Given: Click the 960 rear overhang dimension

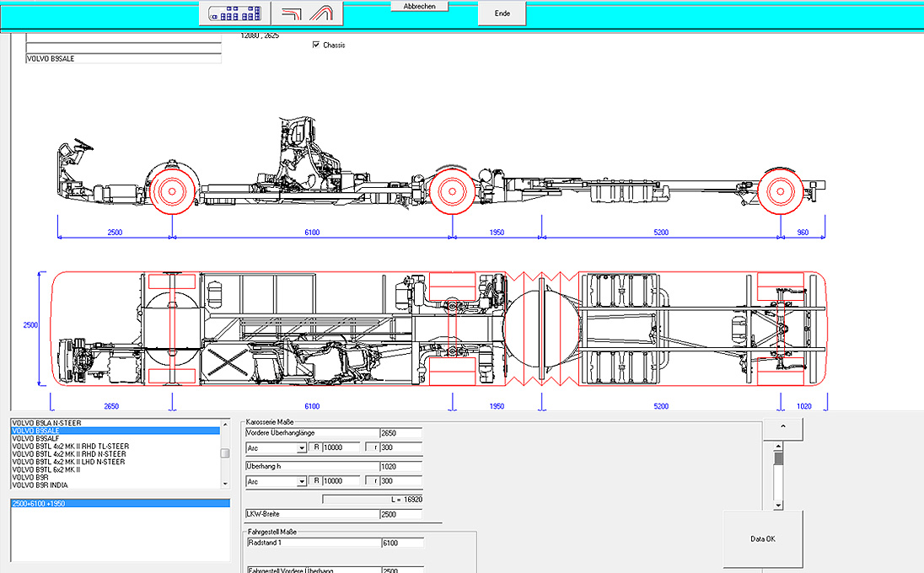Looking at the screenshot, I should tap(803, 233).
